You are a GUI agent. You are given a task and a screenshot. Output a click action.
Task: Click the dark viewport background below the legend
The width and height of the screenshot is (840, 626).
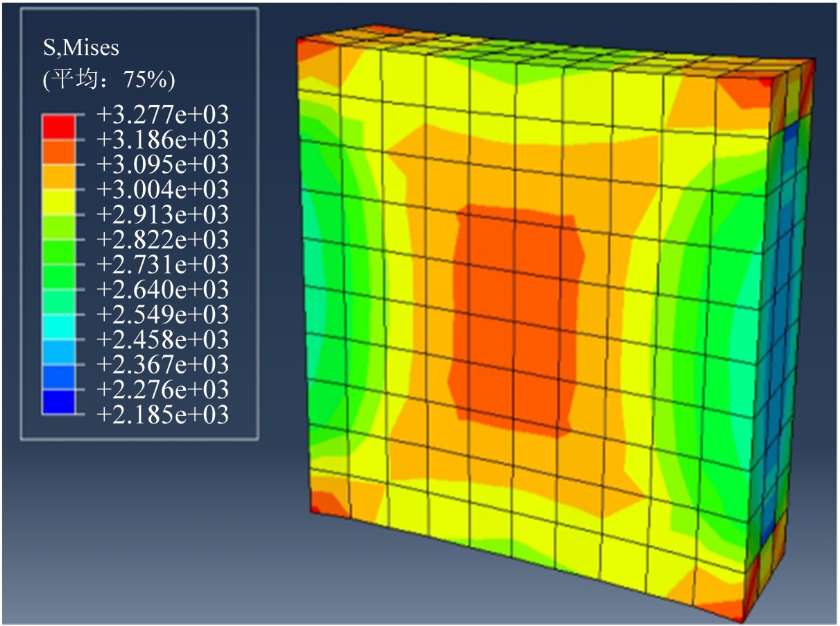coord(139,527)
